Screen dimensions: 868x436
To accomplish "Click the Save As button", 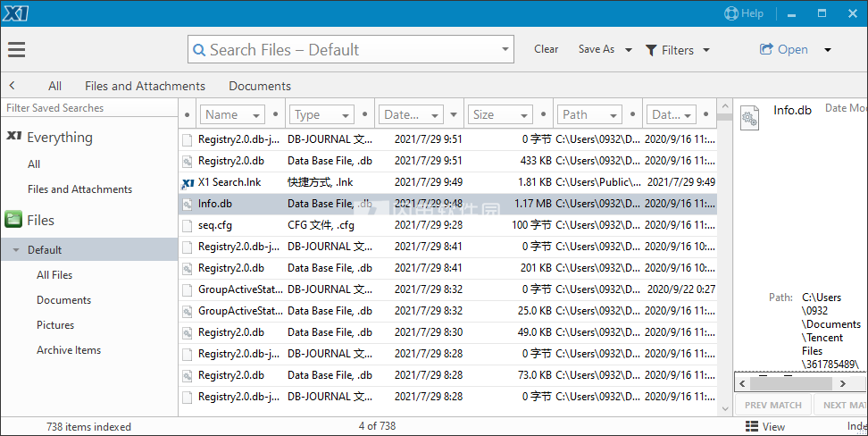I will [597, 49].
